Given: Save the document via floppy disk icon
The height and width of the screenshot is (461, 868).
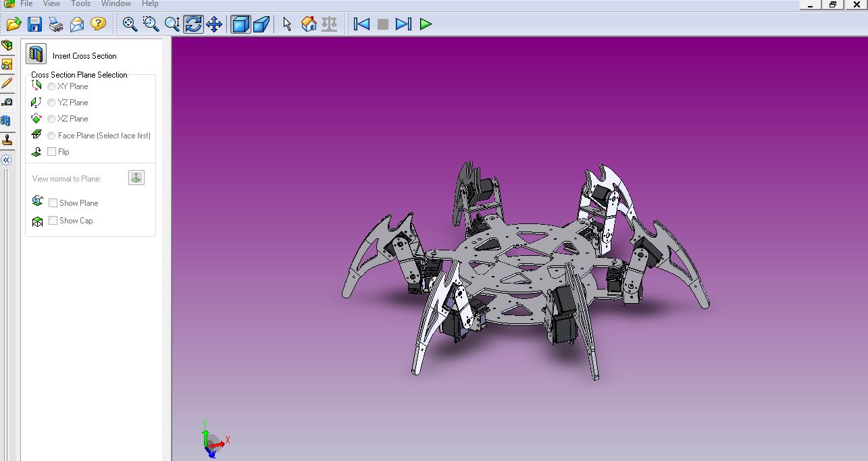Looking at the screenshot, I should pyautogui.click(x=34, y=24).
